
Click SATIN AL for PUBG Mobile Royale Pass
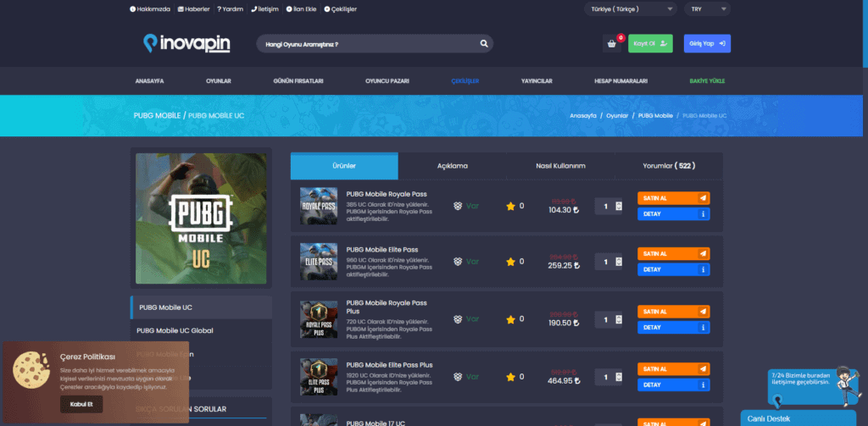674,198
